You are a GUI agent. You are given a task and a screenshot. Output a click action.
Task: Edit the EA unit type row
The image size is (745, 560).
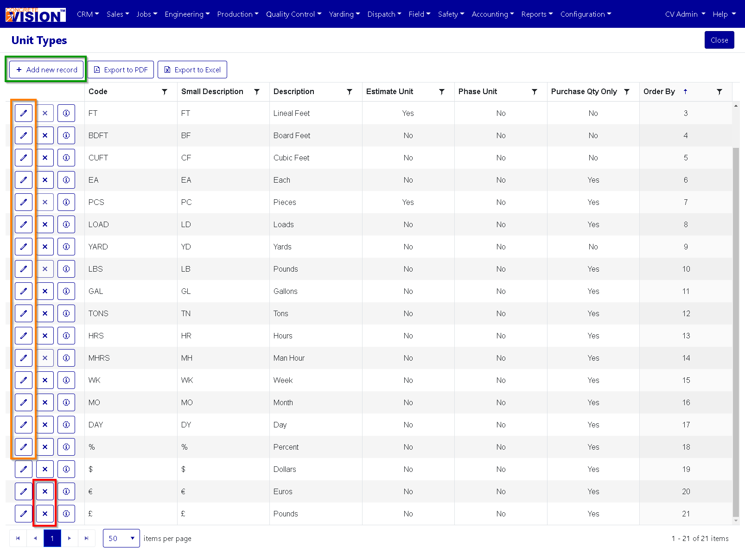point(24,180)
